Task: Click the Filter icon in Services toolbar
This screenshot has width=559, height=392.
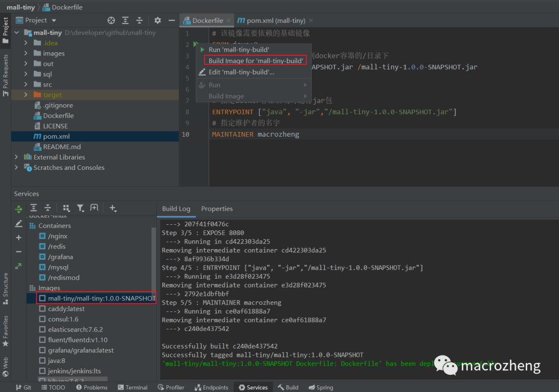Action: [x=80, y=208]
